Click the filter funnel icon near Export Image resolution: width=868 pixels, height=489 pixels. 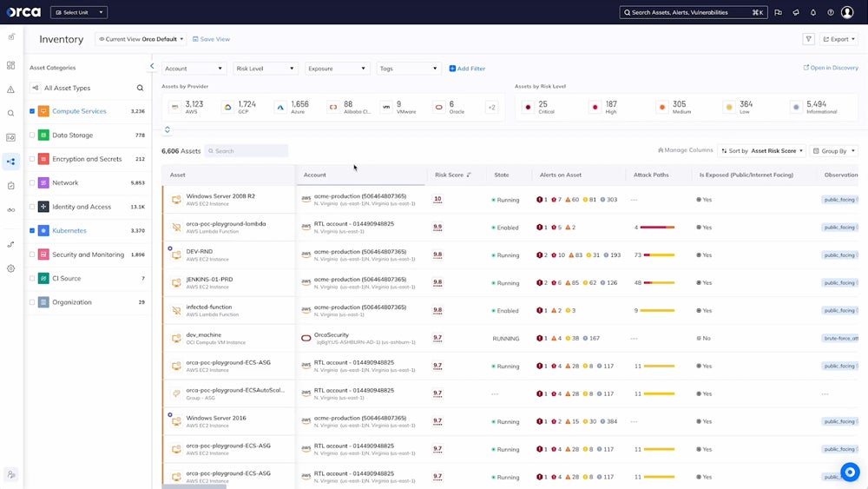(x=808, y=39)
